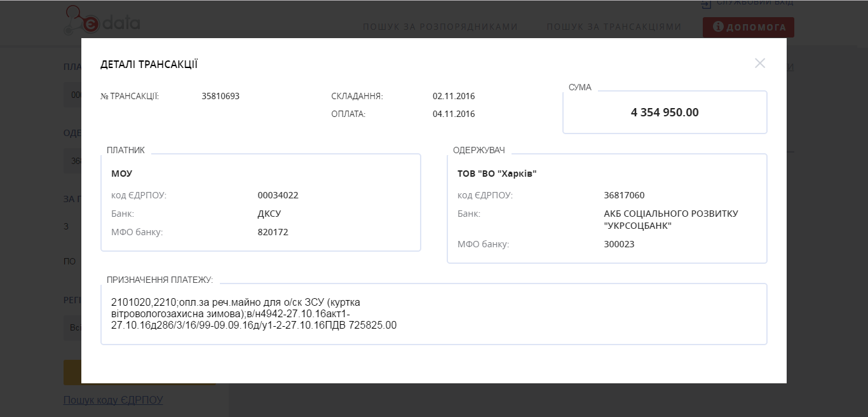Open Пошук за розпорядниками menu item
The height and width of the screenshot is (417, 868).
(440, 27)
